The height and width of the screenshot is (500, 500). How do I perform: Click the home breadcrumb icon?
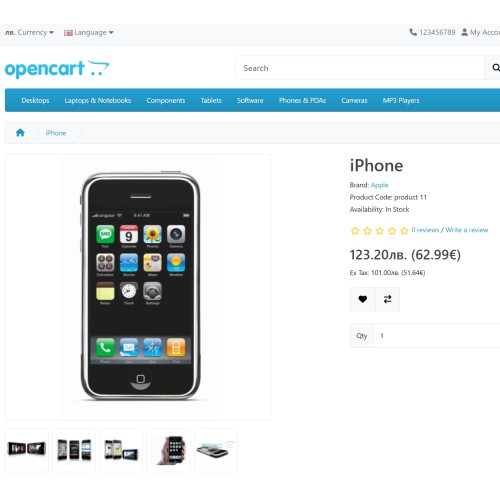[20, 133]
